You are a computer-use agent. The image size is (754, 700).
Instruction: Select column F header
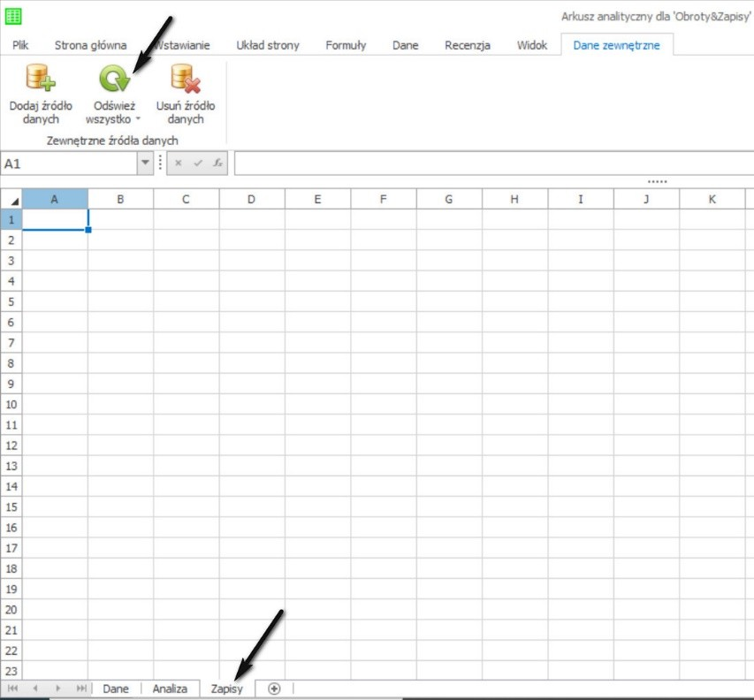384,199
